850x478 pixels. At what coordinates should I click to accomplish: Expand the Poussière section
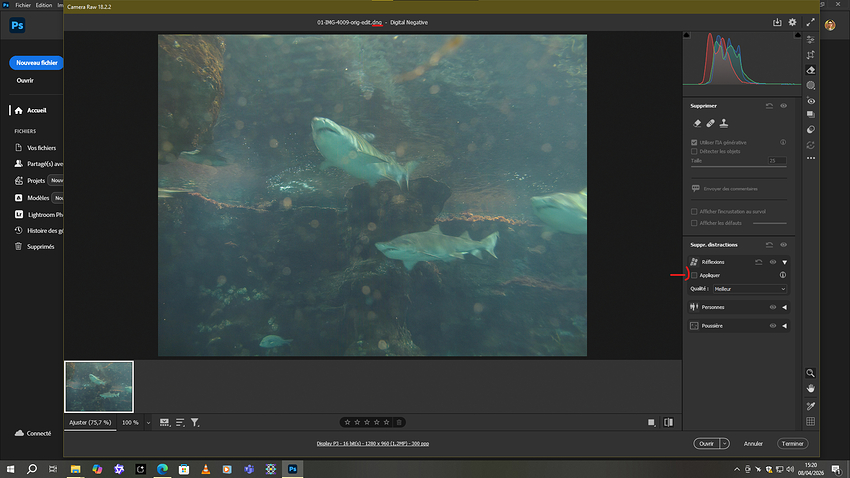(785, 326)
